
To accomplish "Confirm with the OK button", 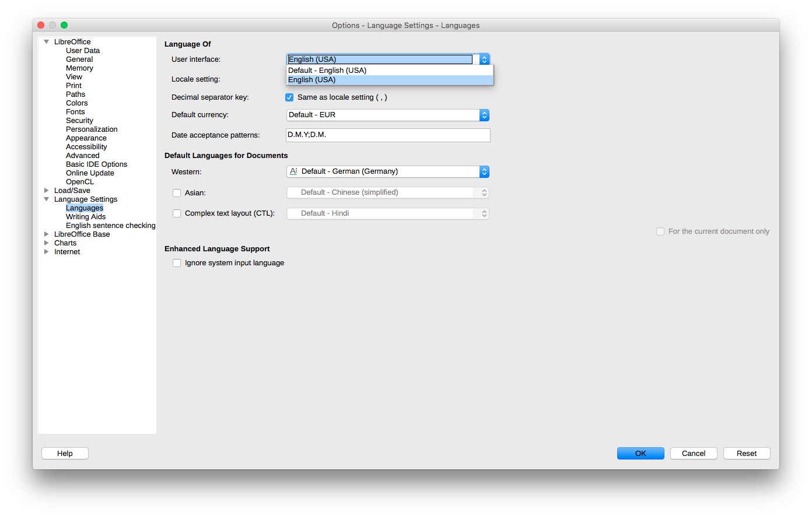I will pyautogui.click(x=640, y=454).
